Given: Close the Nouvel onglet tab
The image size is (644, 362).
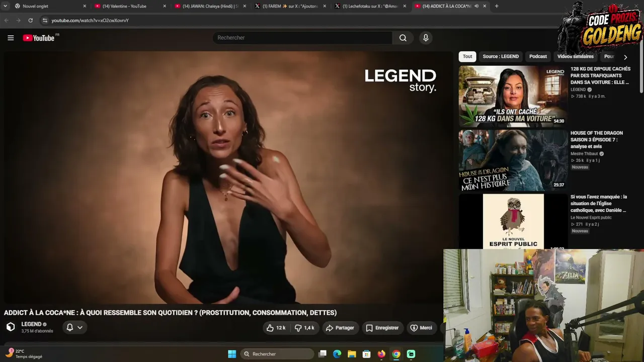Looking at the screenshot, I should click(x=85, y=6).
